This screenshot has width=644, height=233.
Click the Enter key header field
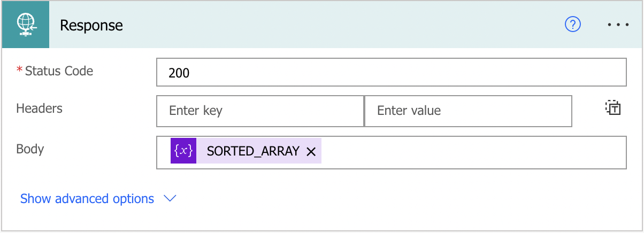coord(260,111)
